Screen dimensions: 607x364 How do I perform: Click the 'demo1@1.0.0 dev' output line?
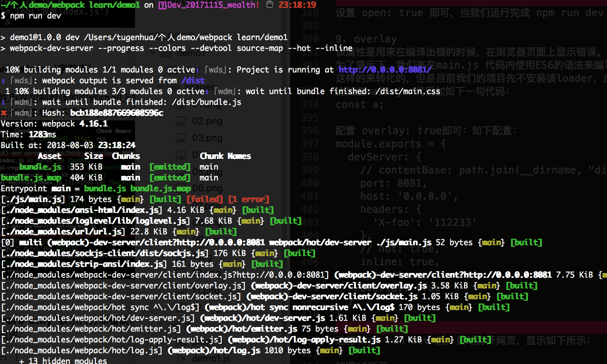point(144,37)
